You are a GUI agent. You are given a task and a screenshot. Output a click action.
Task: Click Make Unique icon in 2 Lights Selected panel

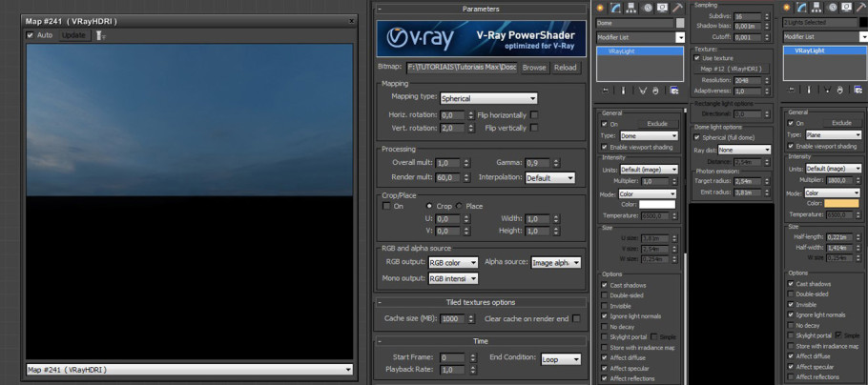(x=829, y=89)
